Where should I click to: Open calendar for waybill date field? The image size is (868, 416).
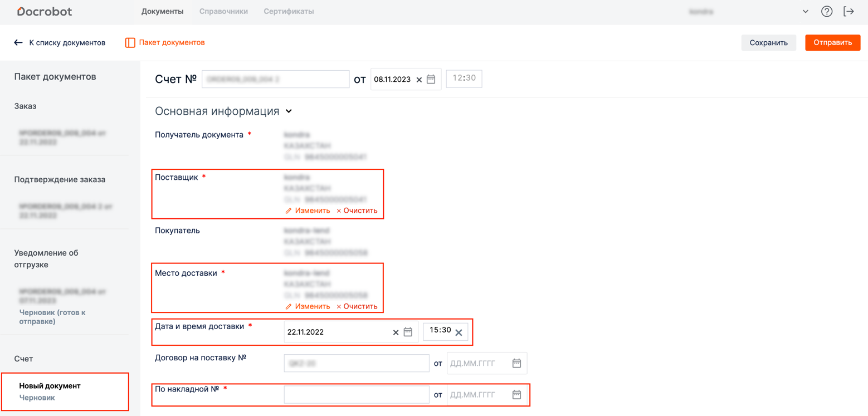coord(516,395)
